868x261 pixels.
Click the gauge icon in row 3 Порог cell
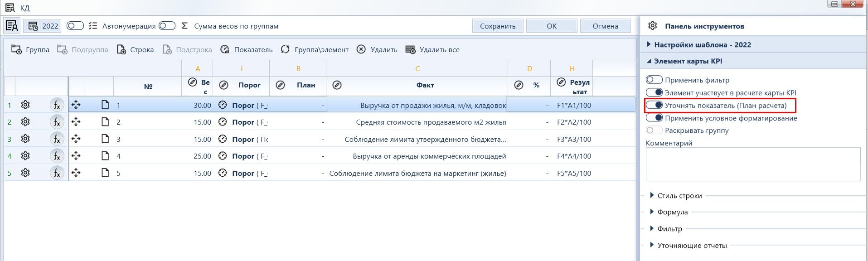coord(223,139)
